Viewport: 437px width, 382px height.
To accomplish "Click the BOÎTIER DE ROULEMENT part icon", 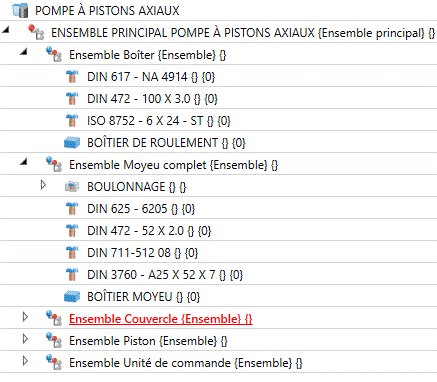I will point(72,143).
